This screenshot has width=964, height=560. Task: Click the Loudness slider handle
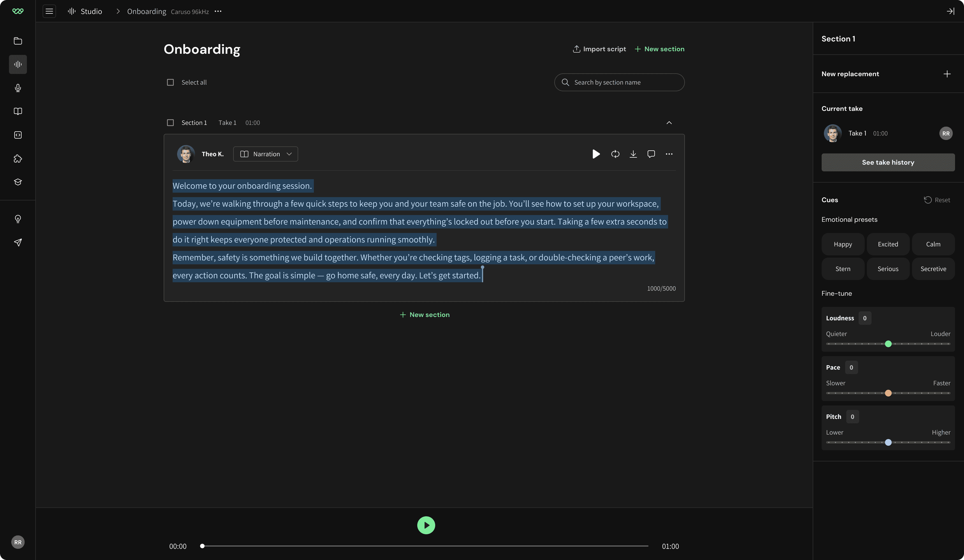click(888, 344)
